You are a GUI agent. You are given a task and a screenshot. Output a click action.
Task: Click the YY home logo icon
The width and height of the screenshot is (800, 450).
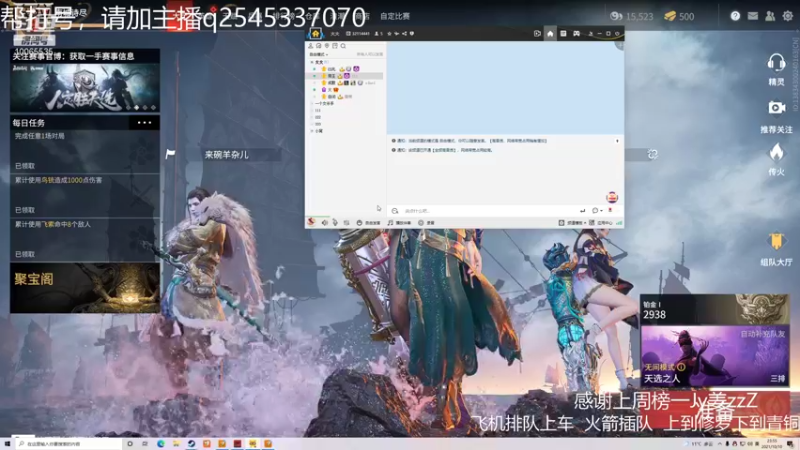[x=315, y=34]
